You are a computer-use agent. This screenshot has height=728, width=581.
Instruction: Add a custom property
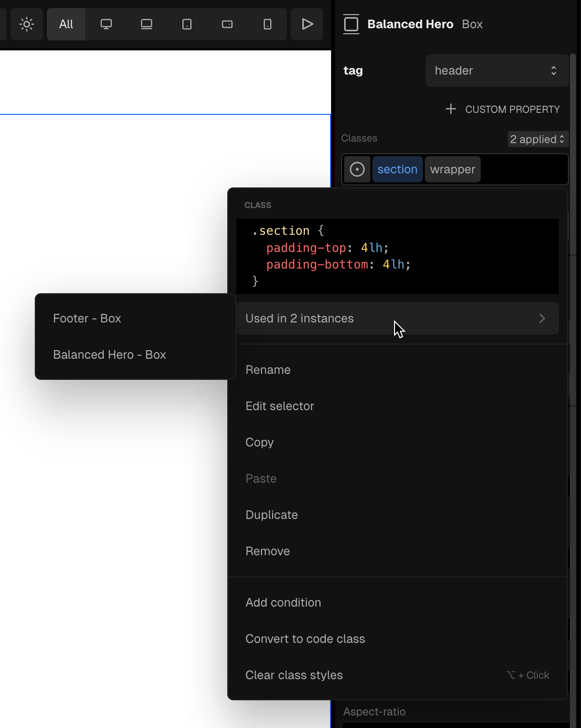tap(502, 109)
